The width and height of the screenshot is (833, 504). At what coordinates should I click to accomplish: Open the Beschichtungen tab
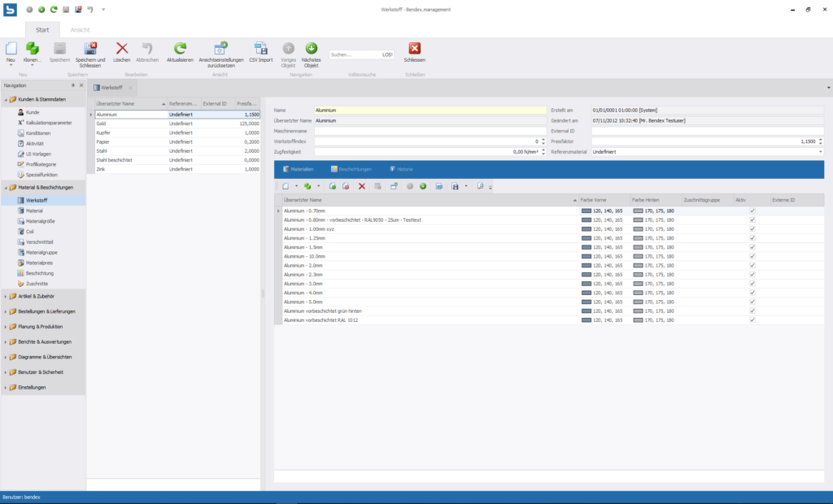click(351, 169)
